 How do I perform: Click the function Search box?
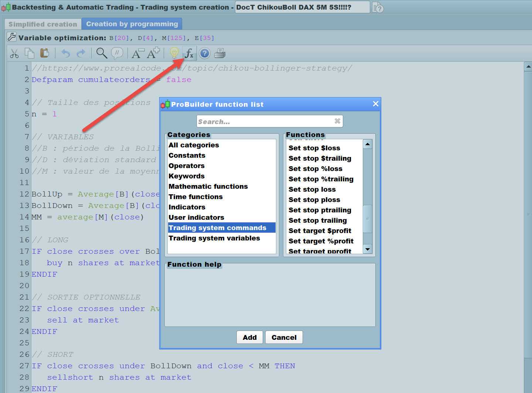pyautogui.click(x=270, y=121)
